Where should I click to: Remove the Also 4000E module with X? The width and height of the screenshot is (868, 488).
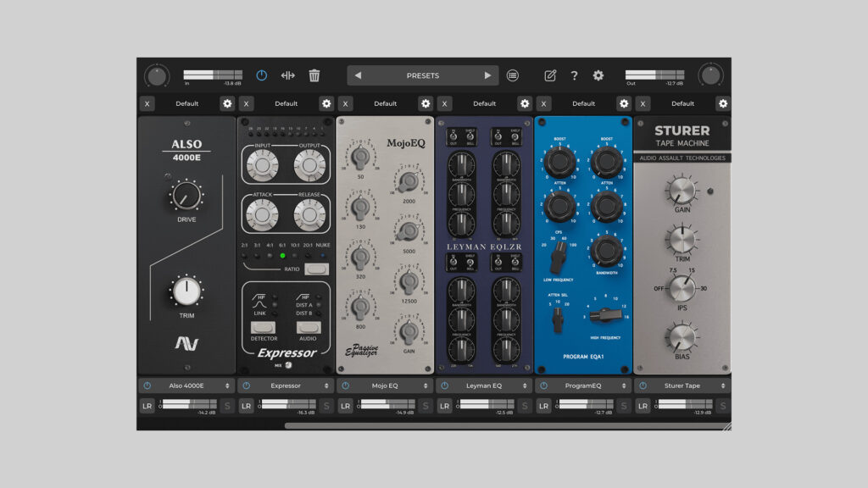point(147,103)
